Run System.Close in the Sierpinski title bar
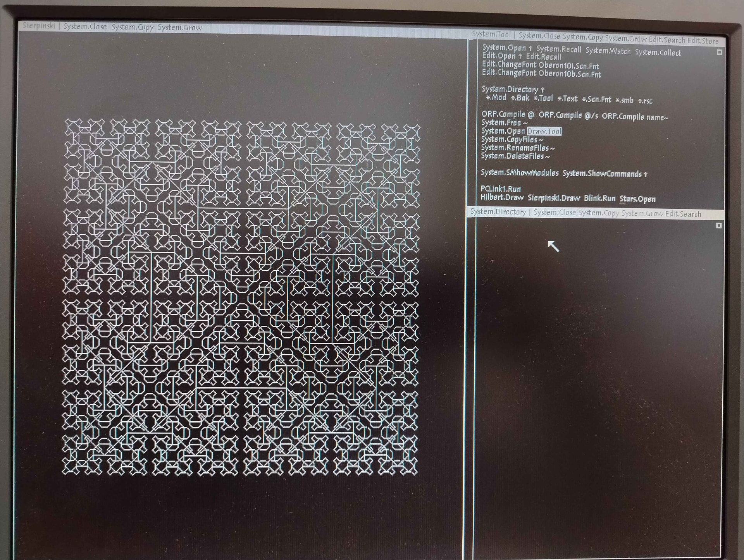 pyautogui.click(x=85, y=26)
